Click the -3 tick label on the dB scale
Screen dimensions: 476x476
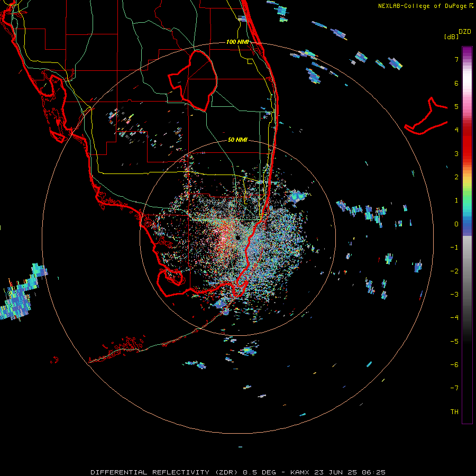(x=454, y=295)
